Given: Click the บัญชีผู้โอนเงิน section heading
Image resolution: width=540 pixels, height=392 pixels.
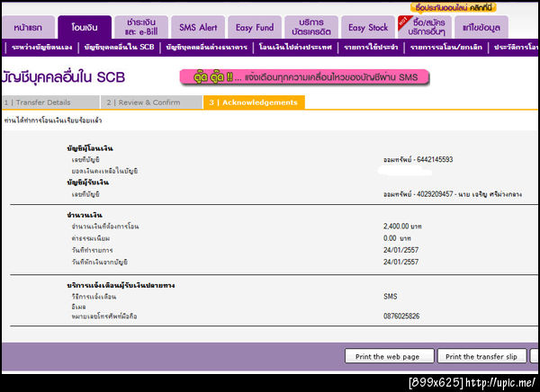Looking at the screenshot, I should [x=90, y=148].
